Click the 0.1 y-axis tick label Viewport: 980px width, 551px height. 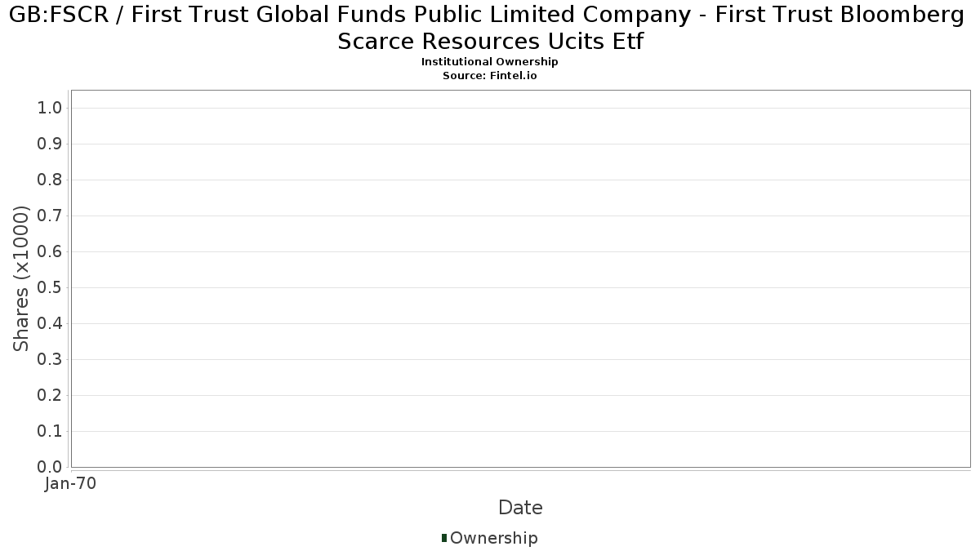tap(50, 432)
